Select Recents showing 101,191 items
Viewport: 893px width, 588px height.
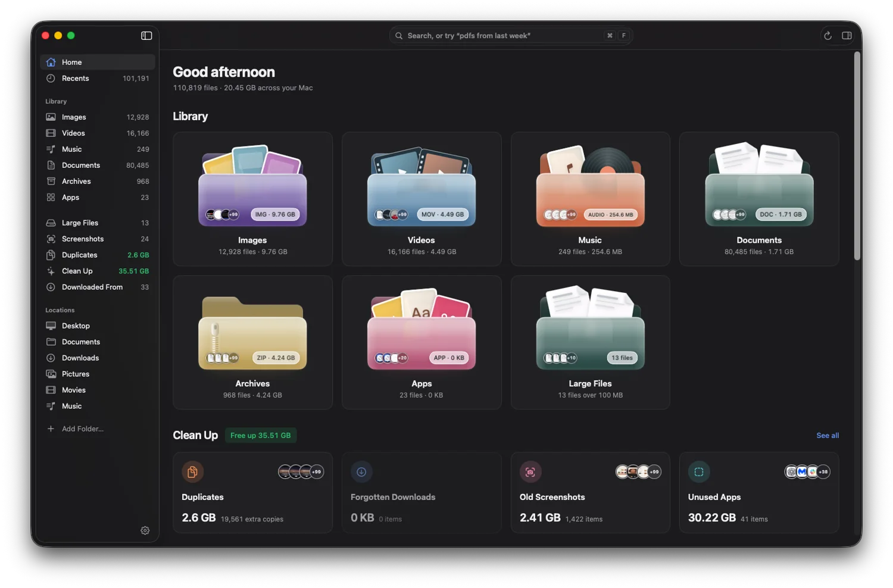click(x=98, y=78)
